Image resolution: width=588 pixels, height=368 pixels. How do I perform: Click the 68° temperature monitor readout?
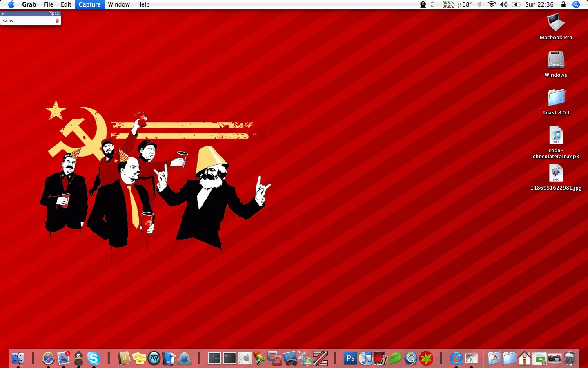(465, 4)
